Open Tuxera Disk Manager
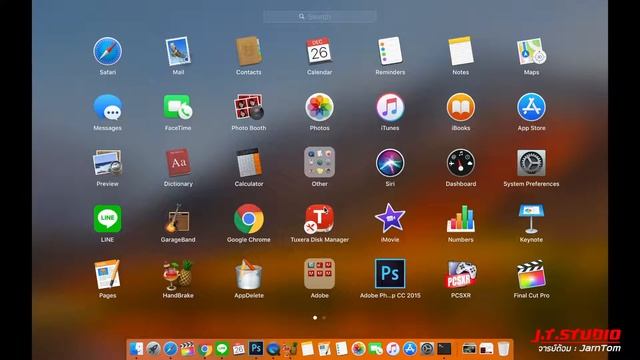The width and height of the screenshot is (640, 360). [x=319, y=219]
